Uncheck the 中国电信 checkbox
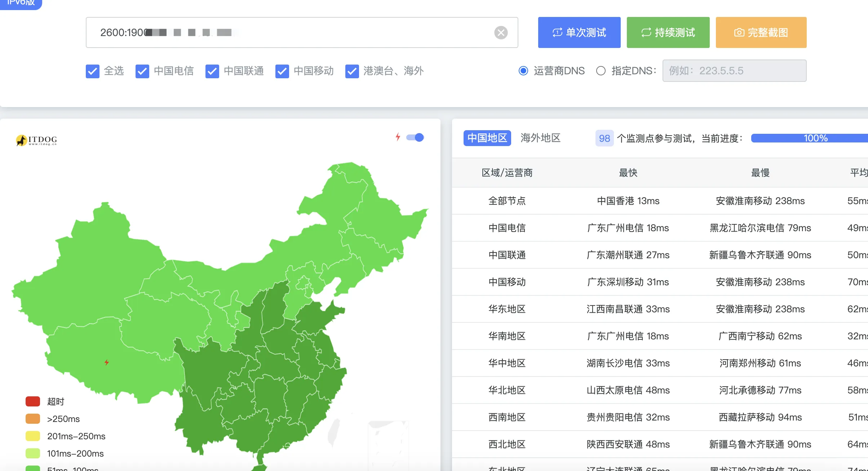The height and width of the screenshot is (471, 868). click(142, 71)
